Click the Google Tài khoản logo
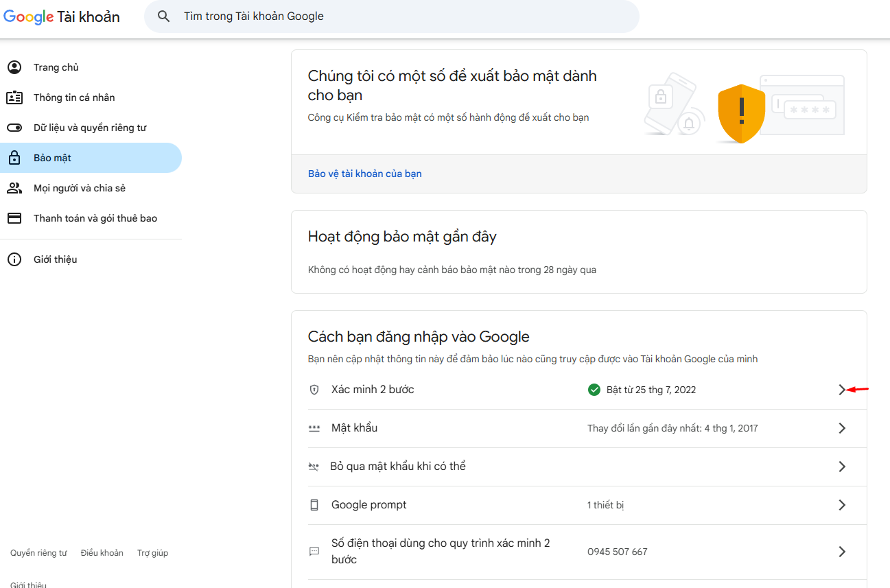 [x=62, y=17]
